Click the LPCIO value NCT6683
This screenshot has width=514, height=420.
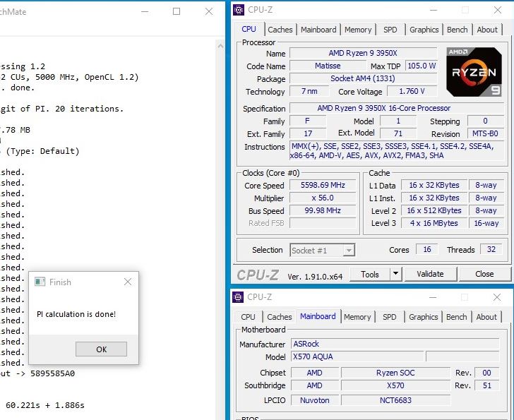(x=395, y=400)
